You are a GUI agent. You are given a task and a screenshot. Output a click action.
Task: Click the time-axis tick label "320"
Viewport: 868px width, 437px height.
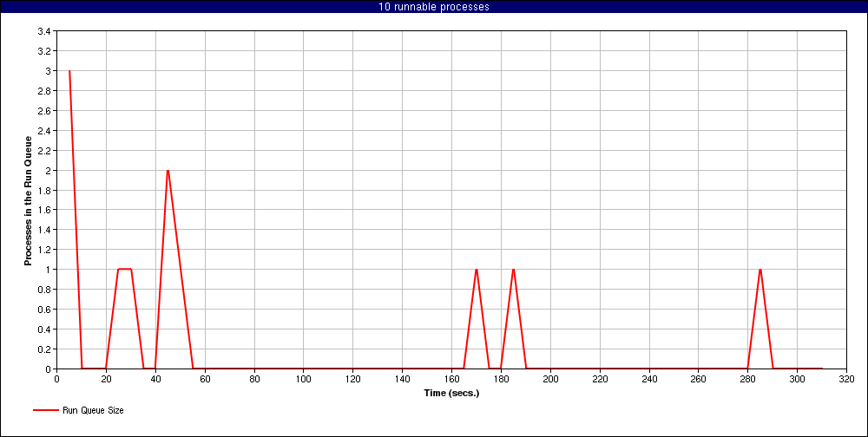click(x=846, y=379)
